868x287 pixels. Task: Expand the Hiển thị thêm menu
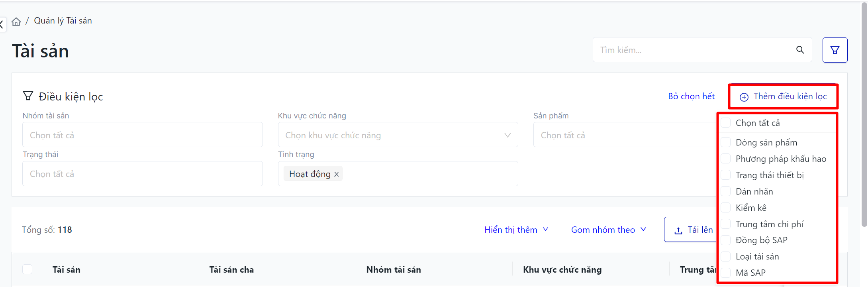click(516, 230)
